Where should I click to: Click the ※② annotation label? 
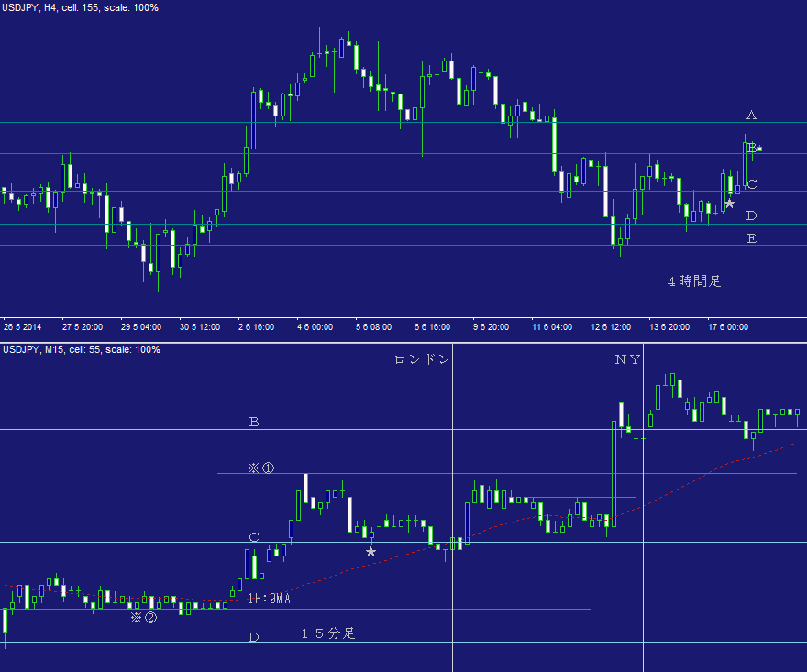point(144,618)
